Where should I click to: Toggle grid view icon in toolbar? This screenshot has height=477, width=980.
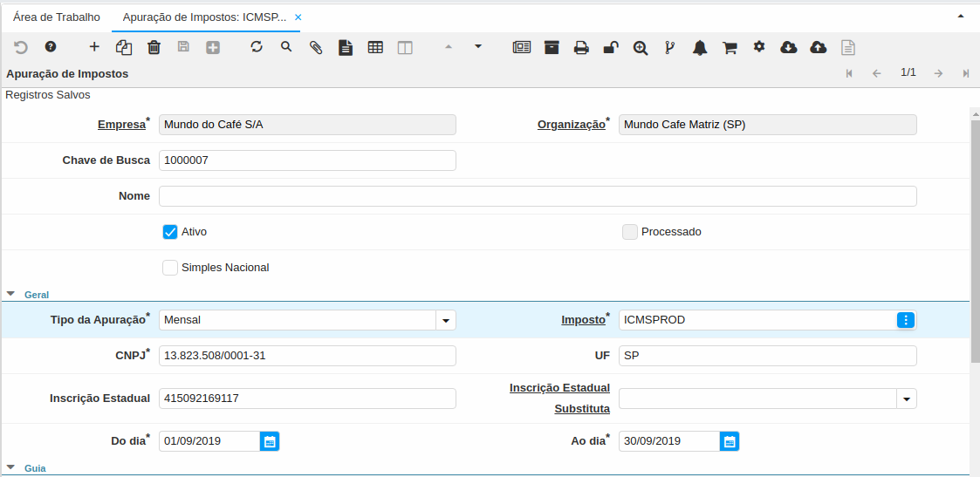[x=375, y=47]
